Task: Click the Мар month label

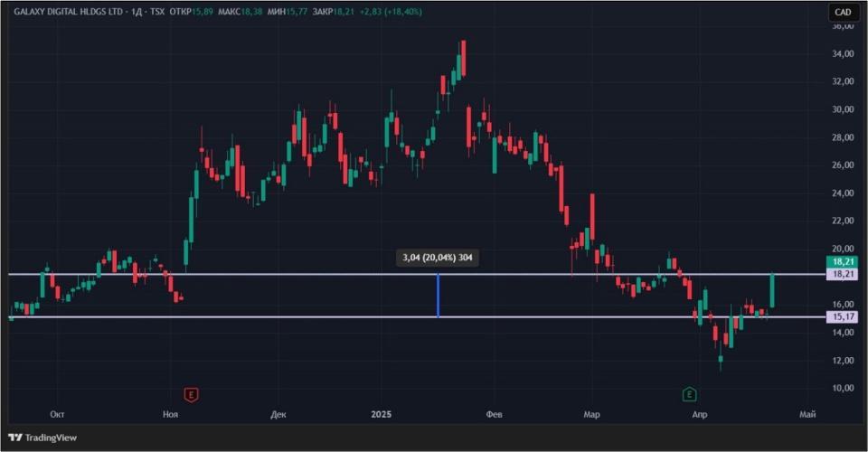Action: point(591,414)
